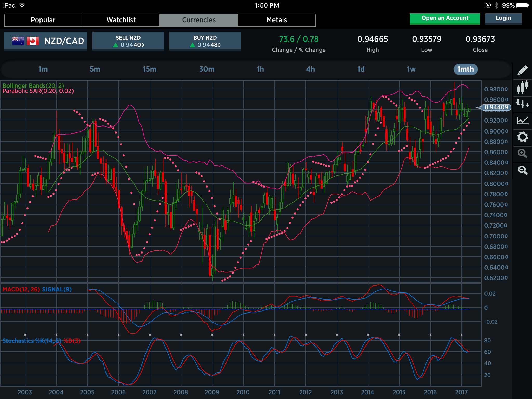Screen dimensions: 532x399
Task: Tap the 2017 label on time axis
Action: click(x=461, y=392)
